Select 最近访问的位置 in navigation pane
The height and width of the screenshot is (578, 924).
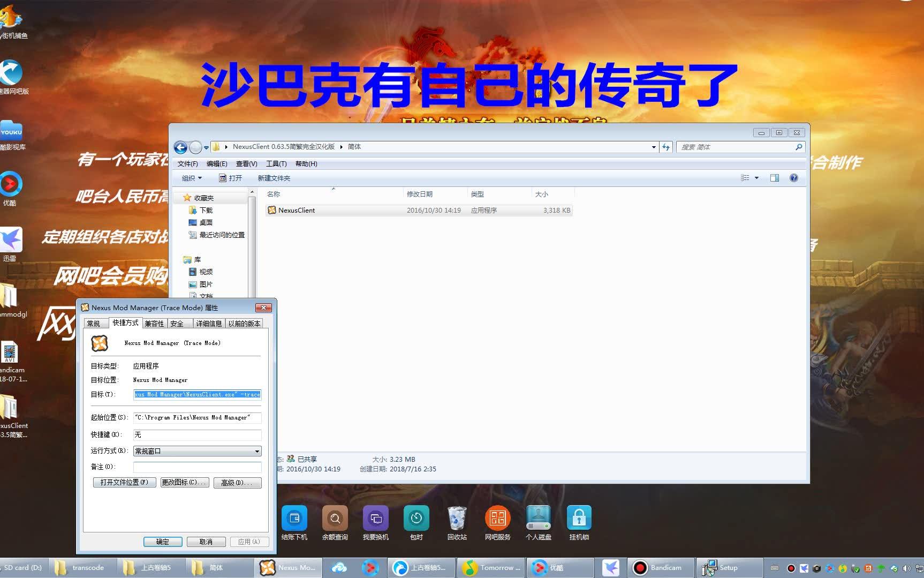pos(217,235)
